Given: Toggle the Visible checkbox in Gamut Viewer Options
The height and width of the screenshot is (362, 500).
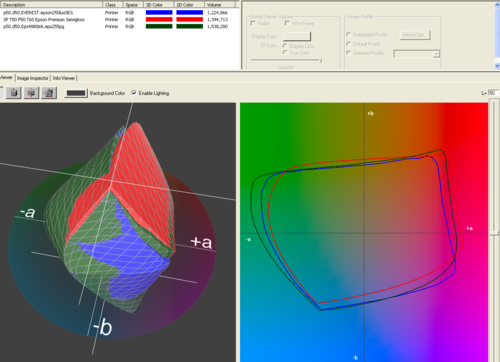Looking at the screenshot, I should (x=253, y=23).
